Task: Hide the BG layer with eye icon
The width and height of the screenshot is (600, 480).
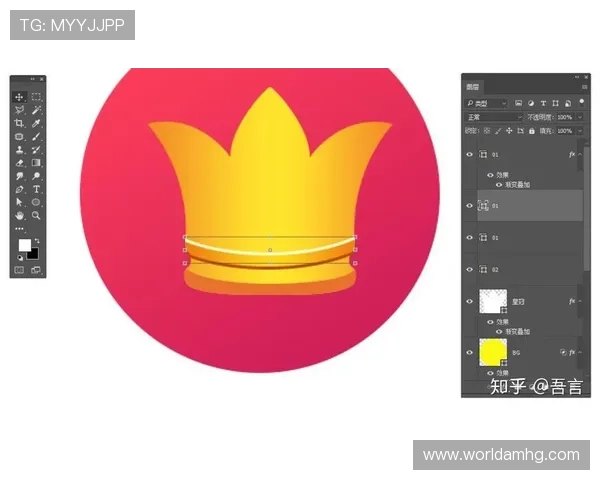Action: pyautogui.click(x=470, y=352)
